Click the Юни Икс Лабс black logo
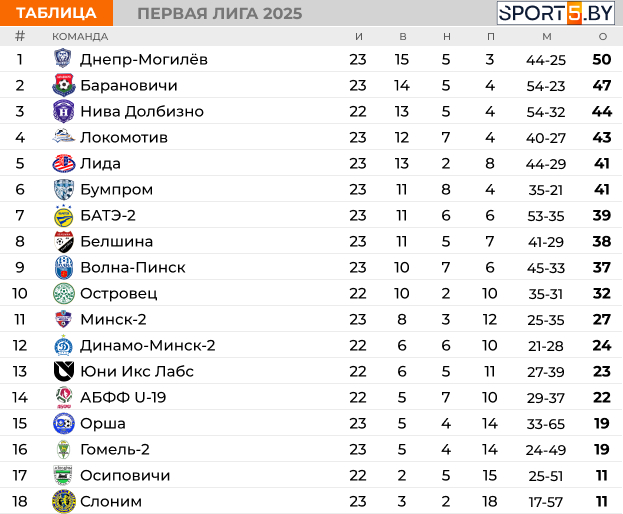 [64, 371]
